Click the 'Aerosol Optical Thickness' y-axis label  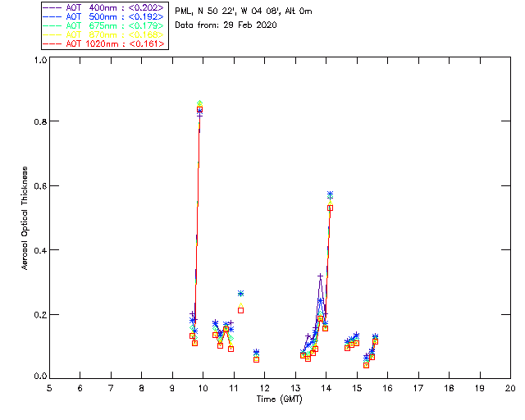pos(25,217)
